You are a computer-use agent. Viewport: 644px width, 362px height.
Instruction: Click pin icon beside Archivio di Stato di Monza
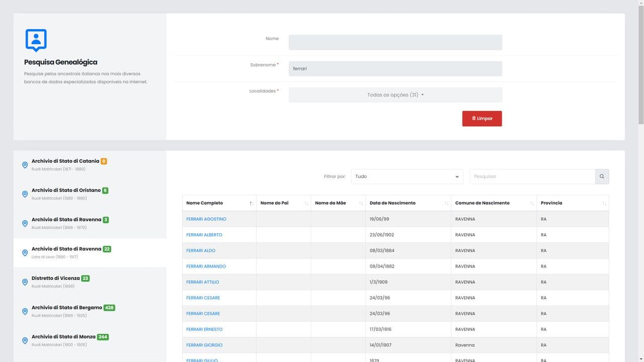point(25,340)
